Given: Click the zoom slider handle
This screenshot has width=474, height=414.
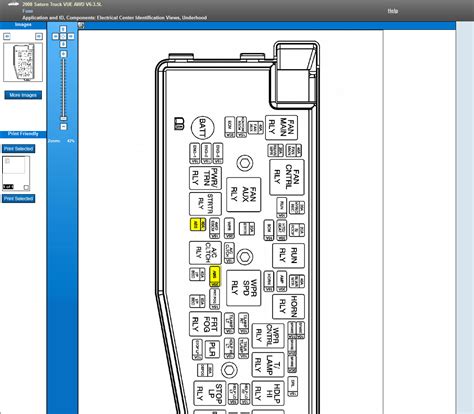Looking at the screenshot, I should pos(63,118).
